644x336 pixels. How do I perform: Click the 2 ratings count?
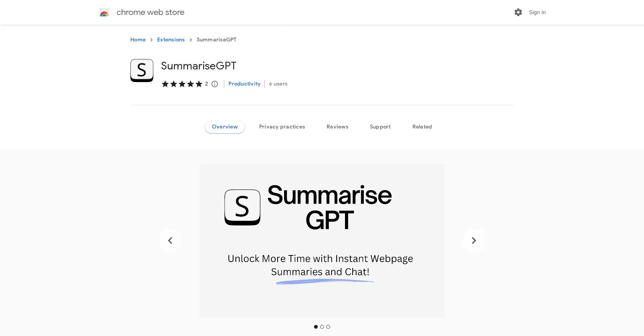206,84
